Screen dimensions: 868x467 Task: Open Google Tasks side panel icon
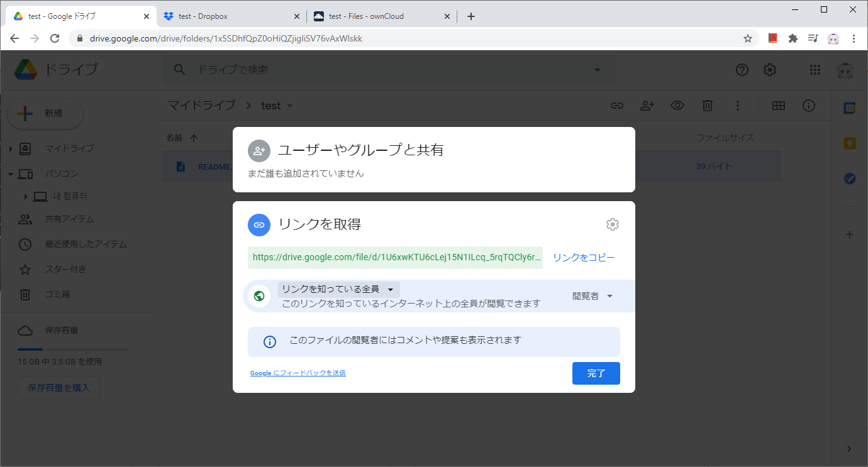850,179
